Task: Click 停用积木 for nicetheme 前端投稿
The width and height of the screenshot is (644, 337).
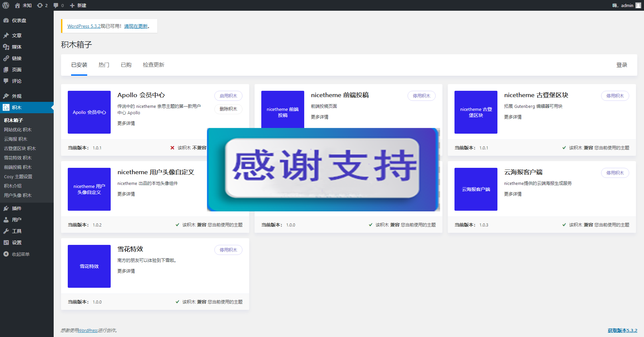Action: tap(422, 96)
